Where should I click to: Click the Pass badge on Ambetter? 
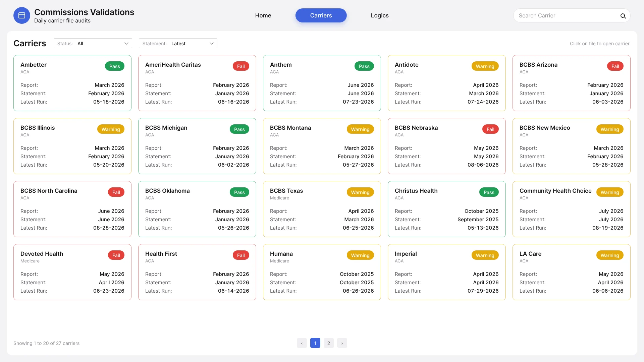click(x=115, y=66)
